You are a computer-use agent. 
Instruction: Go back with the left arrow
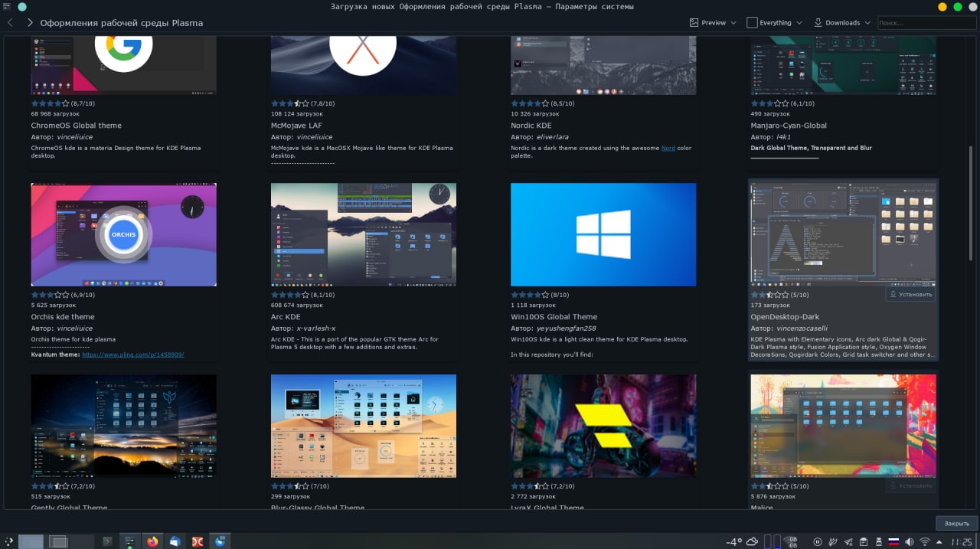pyautogui.click(x=10, y=23)
